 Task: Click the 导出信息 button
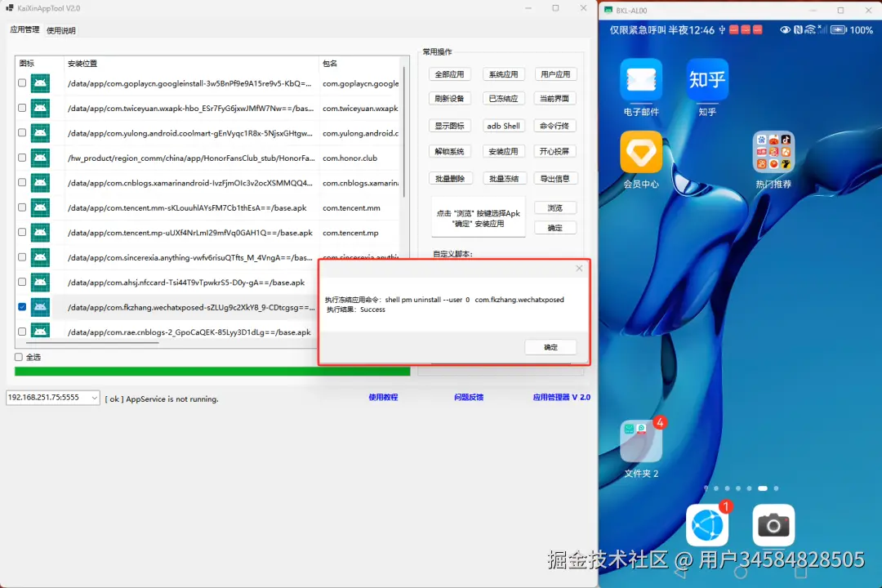[x=555, y=179]
